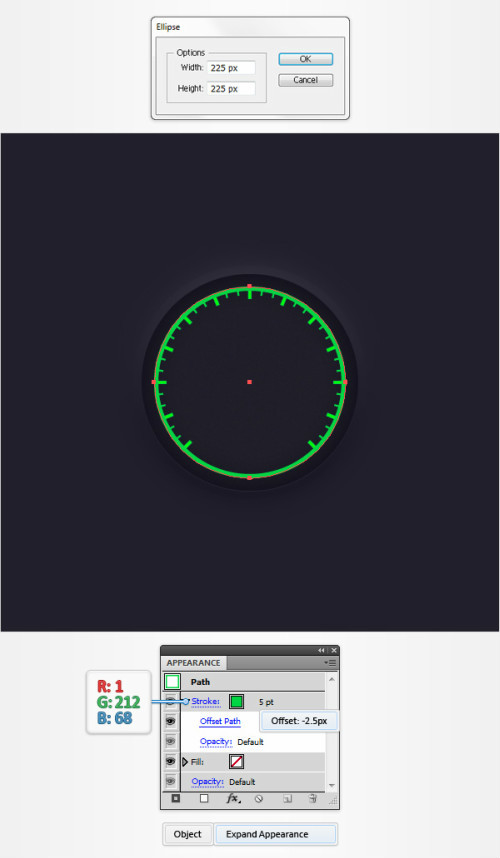The width and height of the screenshot is (500, 858).
Task: Click OK in the Ellipse dialog
Action: pos(305,59)
